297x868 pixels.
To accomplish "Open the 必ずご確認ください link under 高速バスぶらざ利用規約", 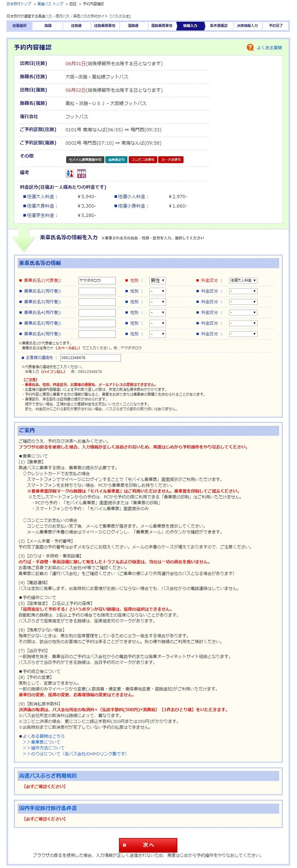I will (45, 787).
